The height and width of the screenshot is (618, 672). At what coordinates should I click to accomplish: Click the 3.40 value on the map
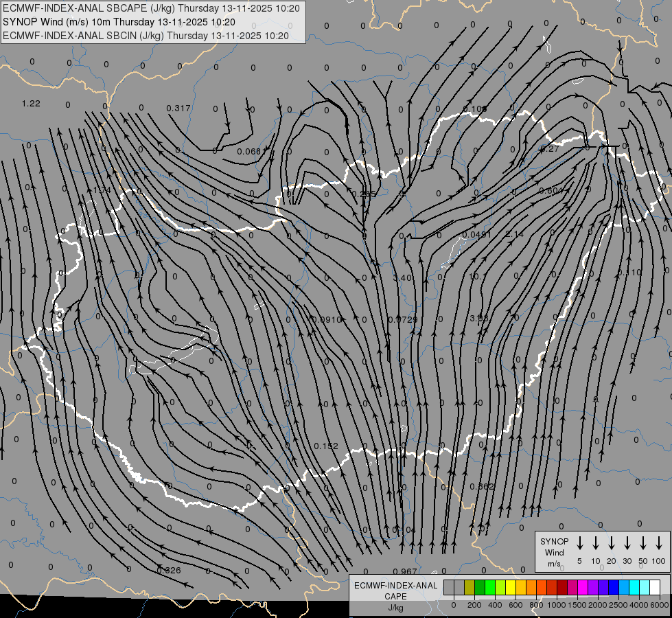click(402, 278)
